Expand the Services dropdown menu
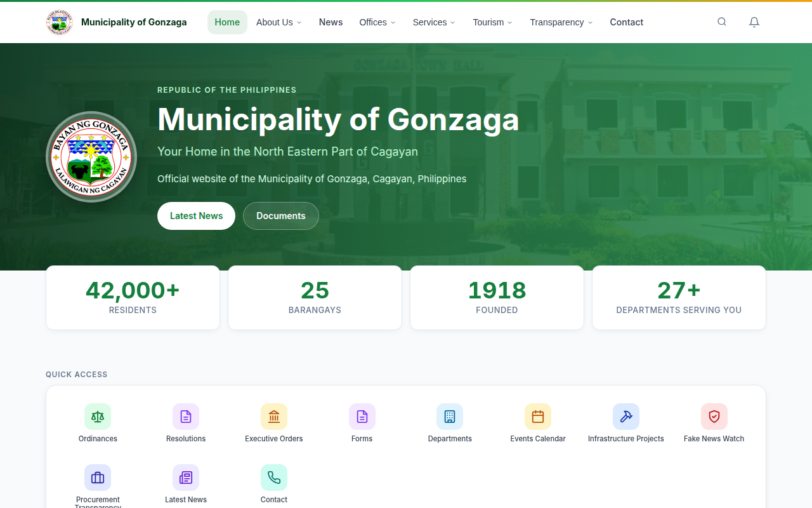 (434, 22)
